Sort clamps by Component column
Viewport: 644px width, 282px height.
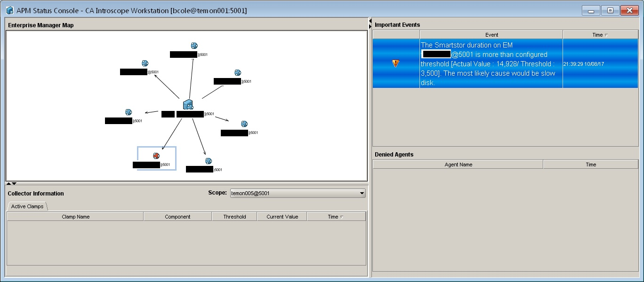177,217
